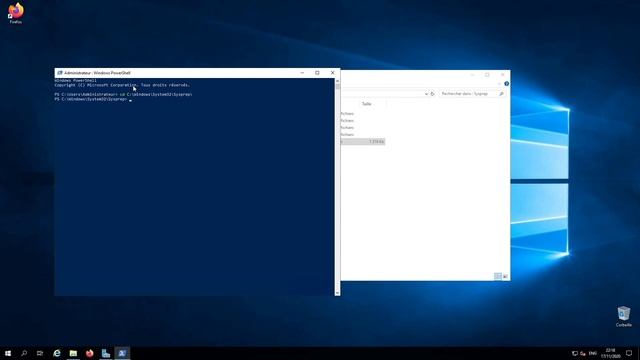Open the Windows Start menu
Viewport: 640px width, 360px height.
point(8,353)
